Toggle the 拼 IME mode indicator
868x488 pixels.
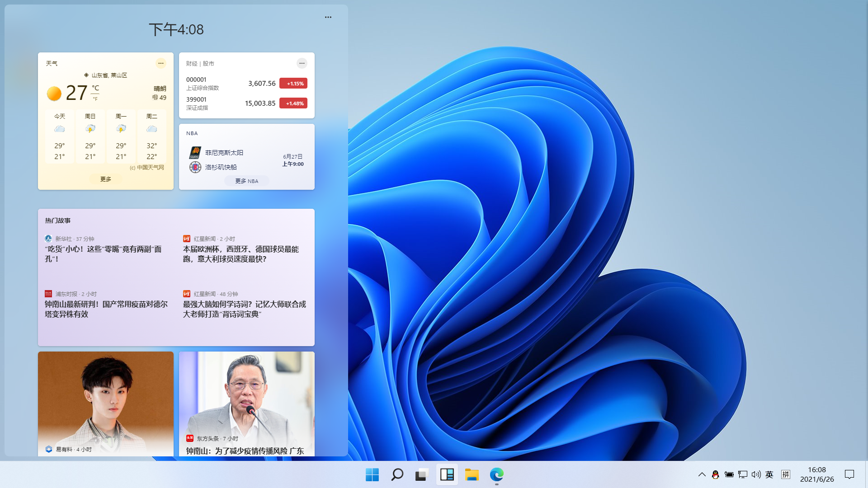[x=786, y=474]
